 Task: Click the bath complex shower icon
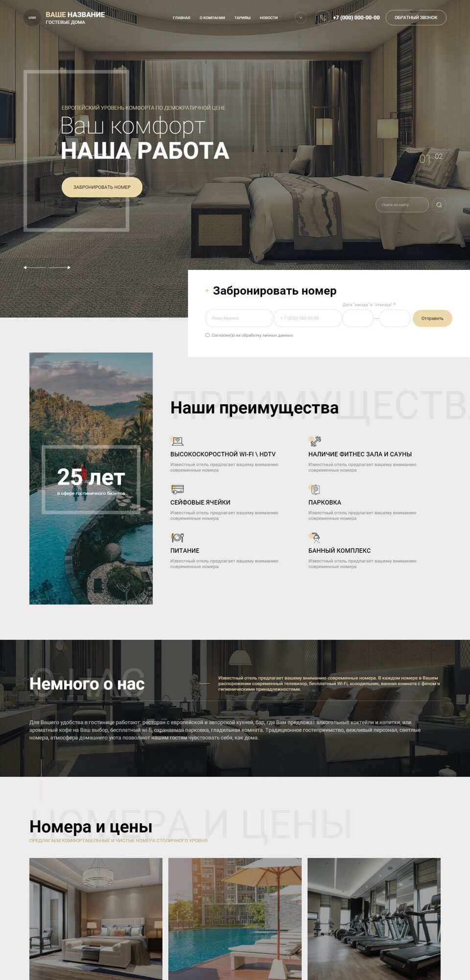pyautogui.click(x=315, y=538)
